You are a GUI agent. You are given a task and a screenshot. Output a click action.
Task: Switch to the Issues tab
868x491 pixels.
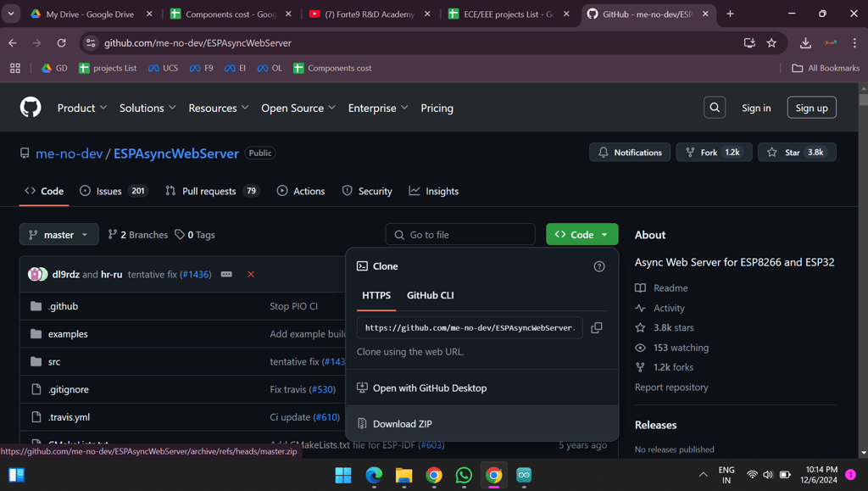click(x=114, y=191)
